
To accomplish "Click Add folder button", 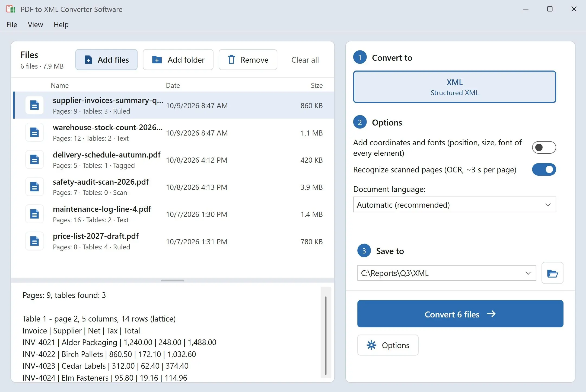I will coord(178,60).
